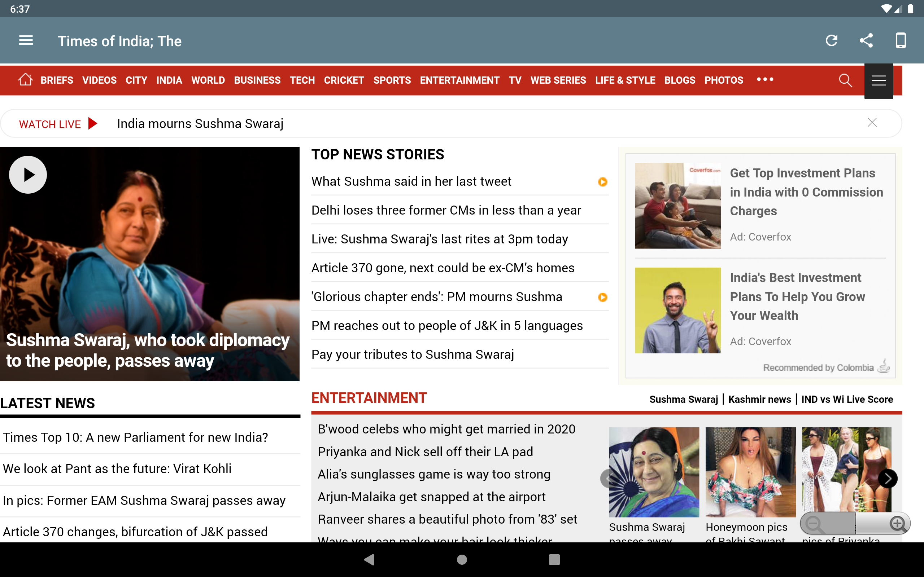Advance the Entertainment carousel with the next arrow
924x577 pixels.
coord(889,478)
